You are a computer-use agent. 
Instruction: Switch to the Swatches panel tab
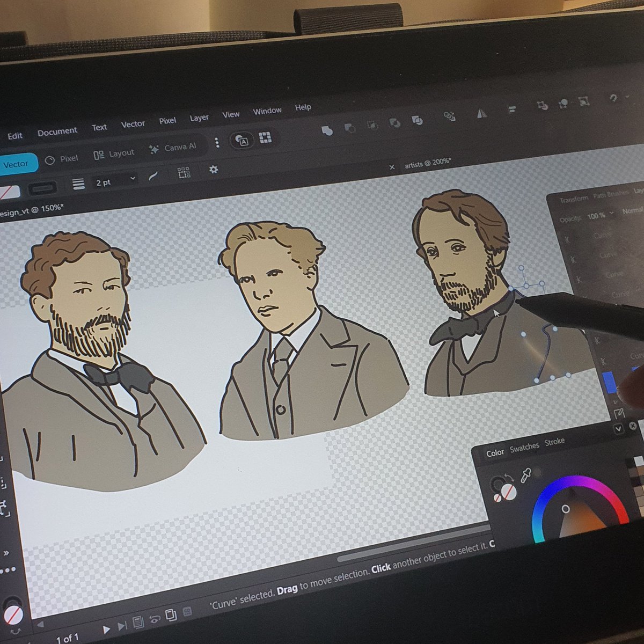(524, 447)
